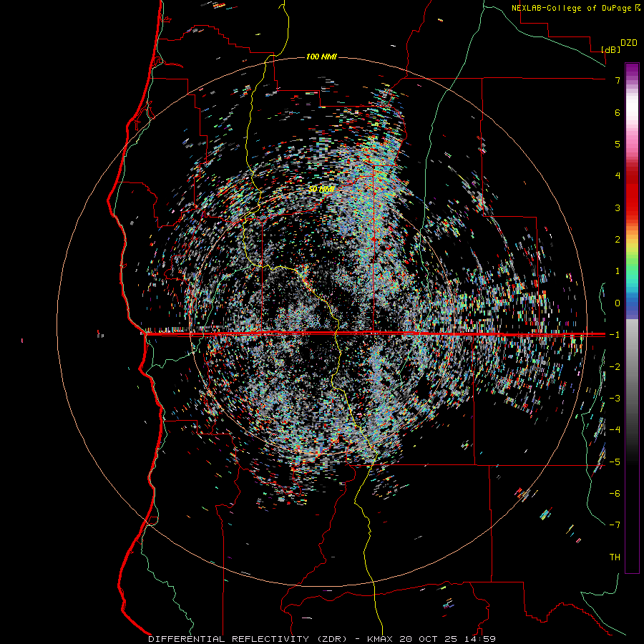Screen dimensions: 644x644
Task: Click the -3 value on the scale
Action: [615, 399]
